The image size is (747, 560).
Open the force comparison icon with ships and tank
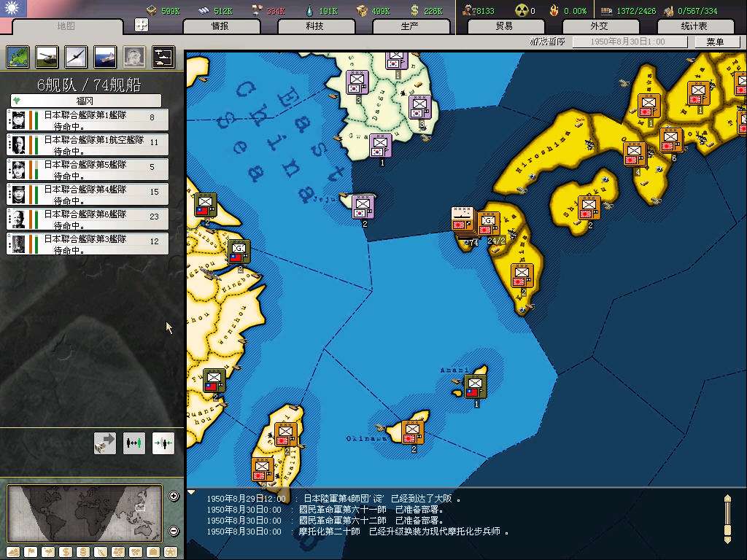point(163,57)
